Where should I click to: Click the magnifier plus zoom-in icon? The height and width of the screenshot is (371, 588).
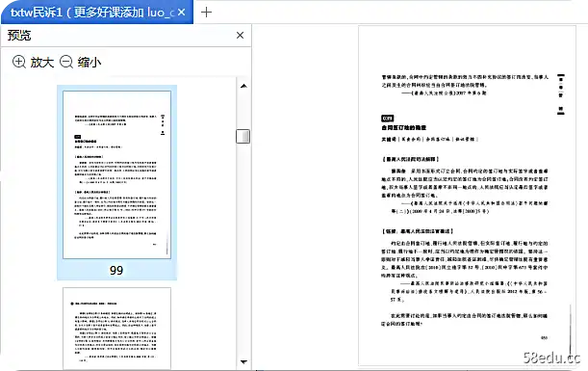[x=18, y=62]
